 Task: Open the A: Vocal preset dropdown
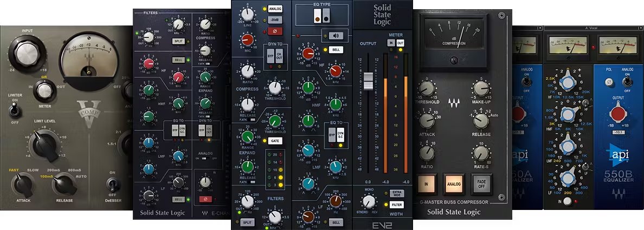[x=594, y=27]
